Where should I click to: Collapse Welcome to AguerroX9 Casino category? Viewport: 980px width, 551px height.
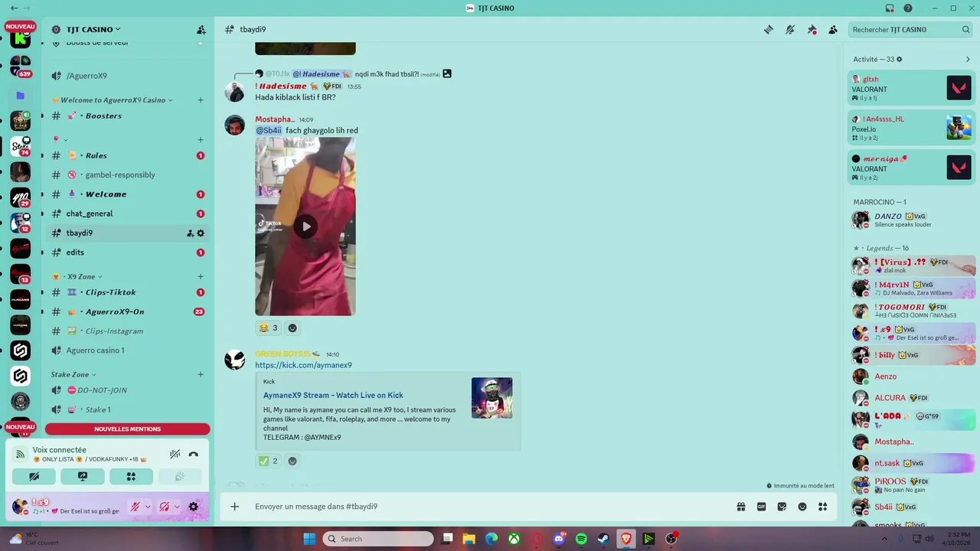[112, 100]
